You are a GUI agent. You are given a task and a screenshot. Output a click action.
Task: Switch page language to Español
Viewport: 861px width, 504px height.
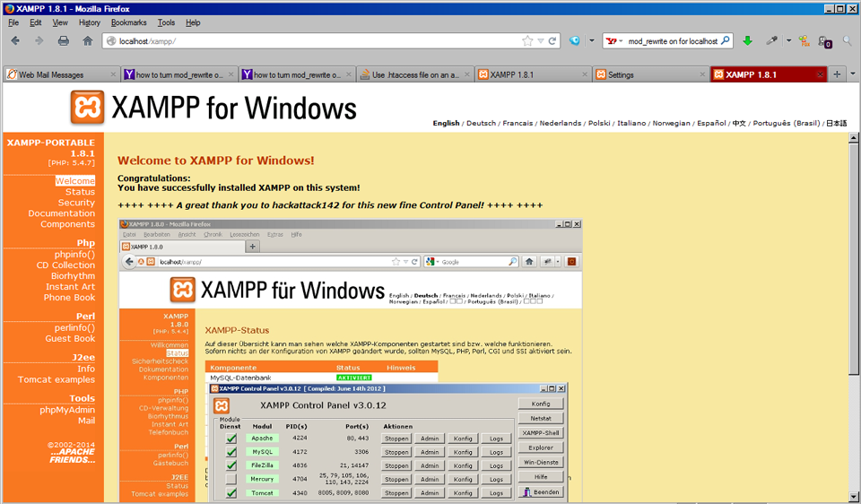pos(711,123)
